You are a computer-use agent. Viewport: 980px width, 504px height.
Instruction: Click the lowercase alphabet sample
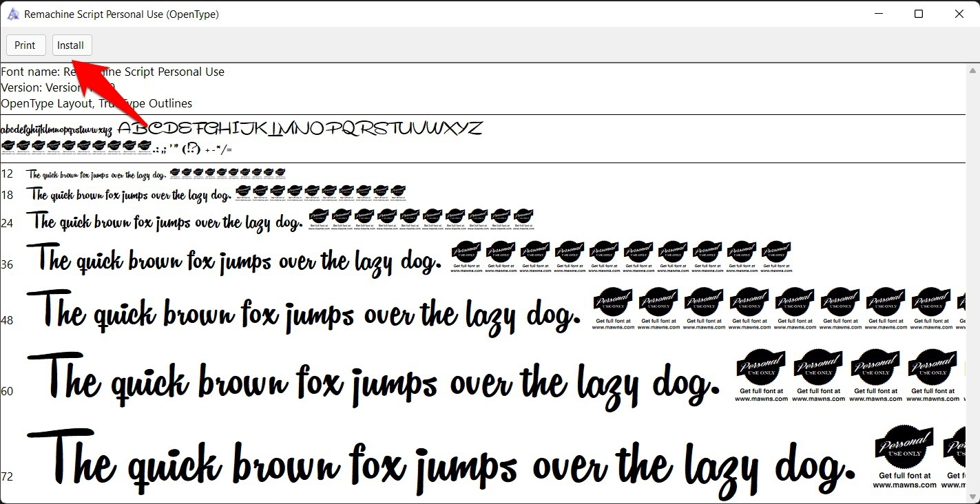[56, 129]
